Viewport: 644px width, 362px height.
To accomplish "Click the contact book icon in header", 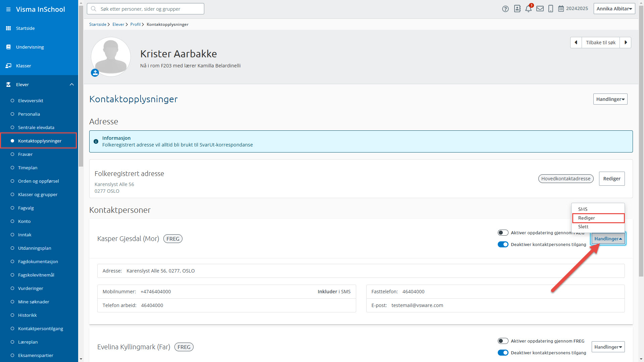I will [517, 9].
